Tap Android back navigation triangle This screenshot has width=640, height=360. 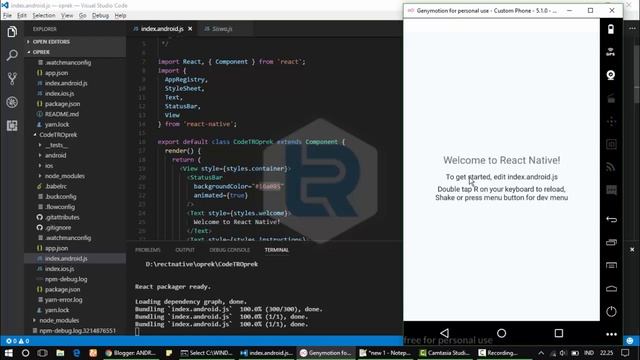(x=444, y=333)
